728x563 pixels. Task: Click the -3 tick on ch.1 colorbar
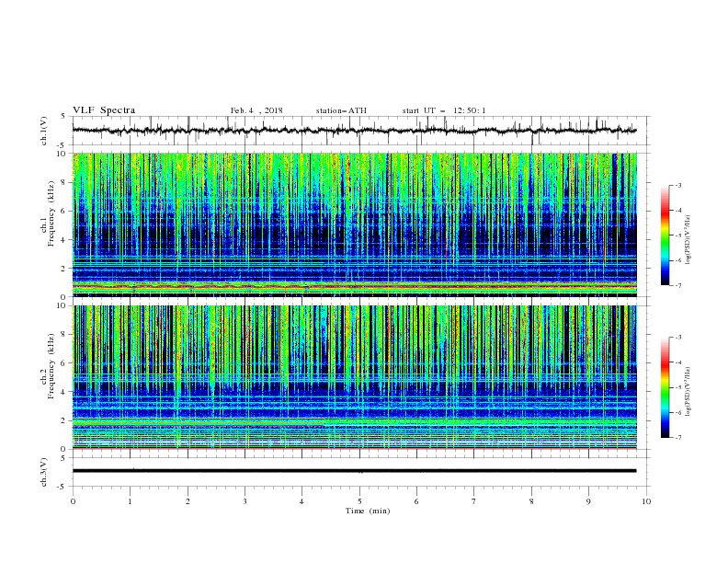click(678, 185)
